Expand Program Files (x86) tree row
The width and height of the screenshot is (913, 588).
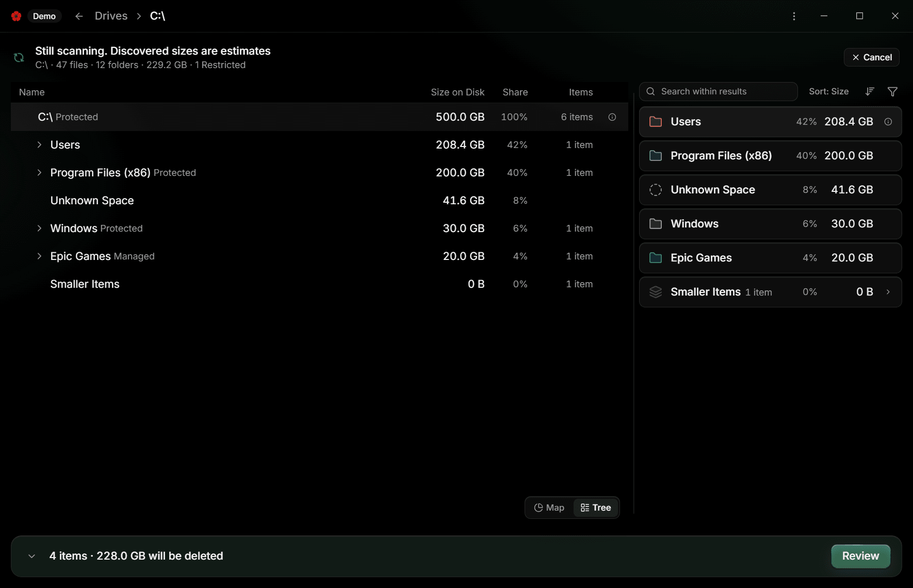click(39, 173)
